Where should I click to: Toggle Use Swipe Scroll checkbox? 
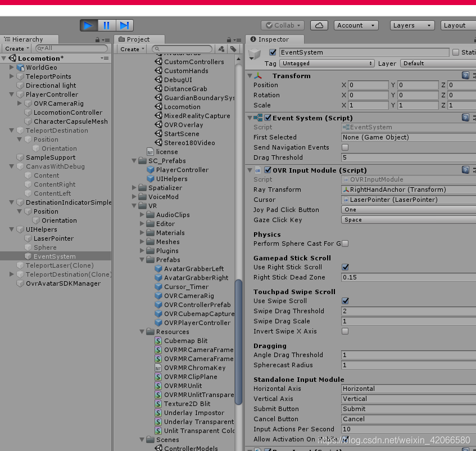coord(345,301)
